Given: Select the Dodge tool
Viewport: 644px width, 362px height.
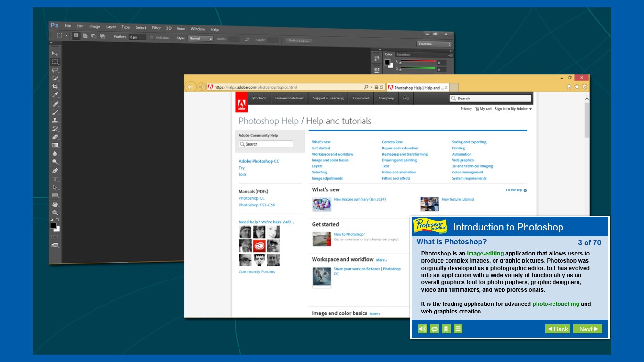Looking at the screenshot, I should coord(55,162).
